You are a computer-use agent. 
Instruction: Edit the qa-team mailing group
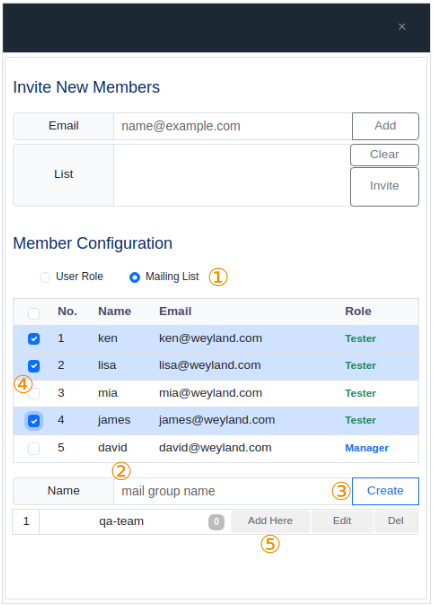[x=342, y=521]
